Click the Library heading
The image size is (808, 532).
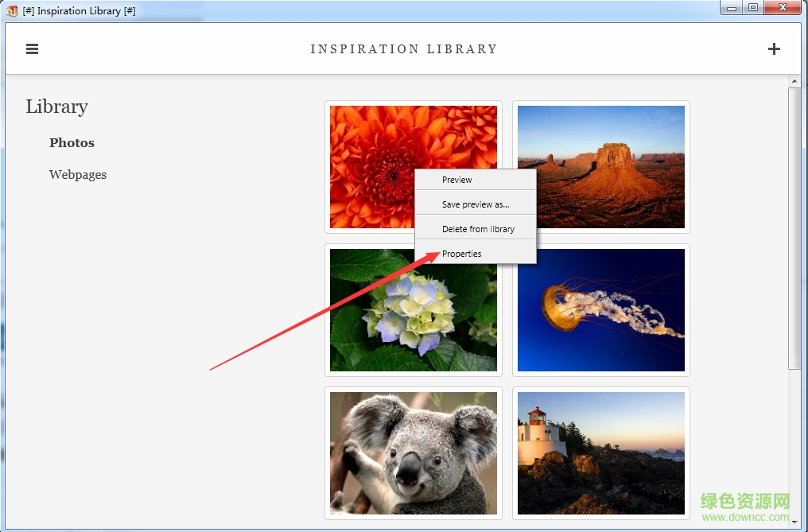coord(56,107)
